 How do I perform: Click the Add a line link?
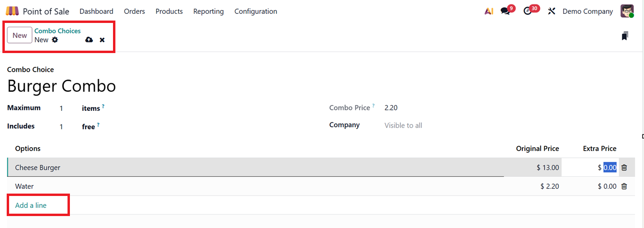pos(31,205)
